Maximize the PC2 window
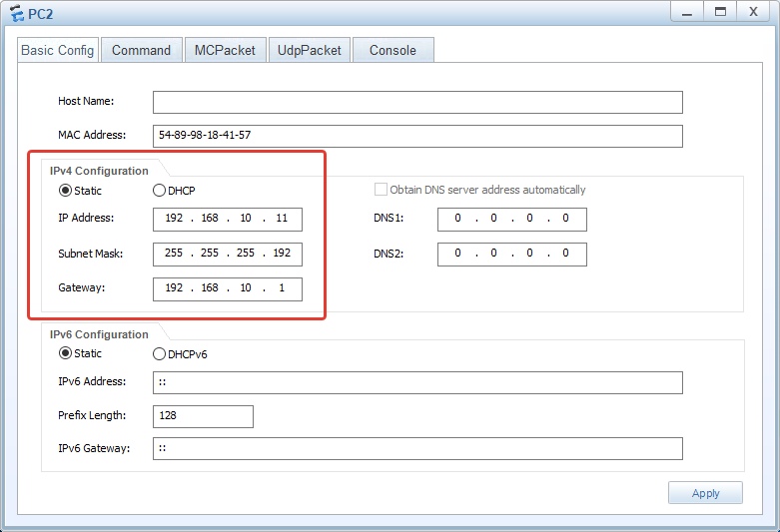 click(717, 11)
